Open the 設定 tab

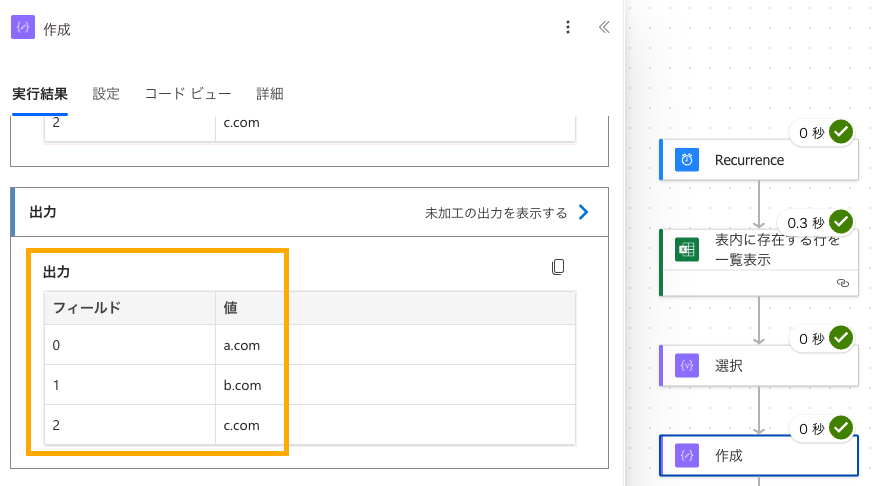click(x=106, y=94)
